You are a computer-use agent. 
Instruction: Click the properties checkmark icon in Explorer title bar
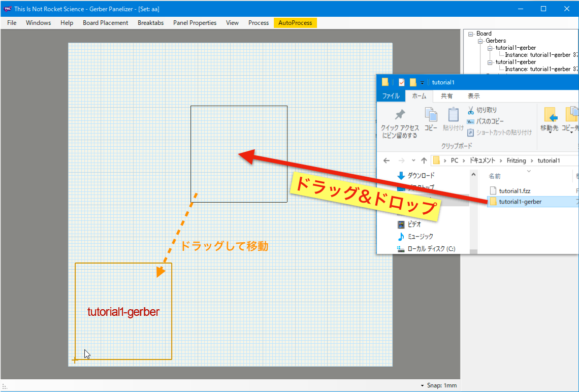point(401,82)
